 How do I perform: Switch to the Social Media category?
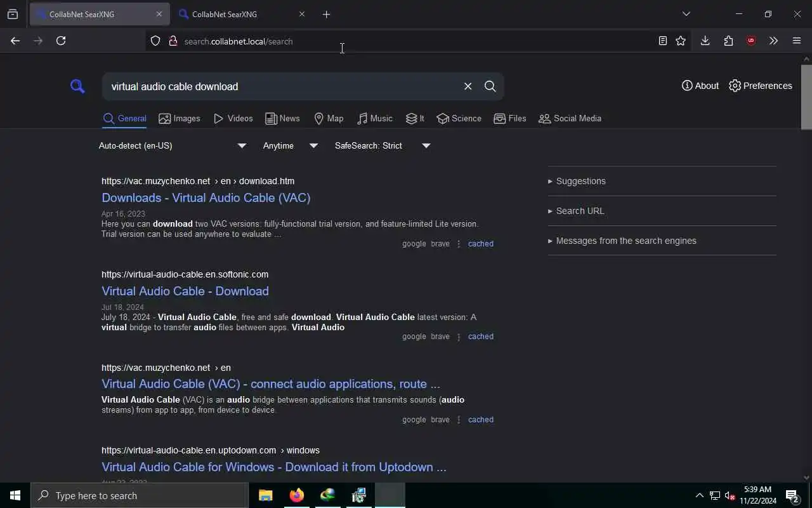point(570,119)
